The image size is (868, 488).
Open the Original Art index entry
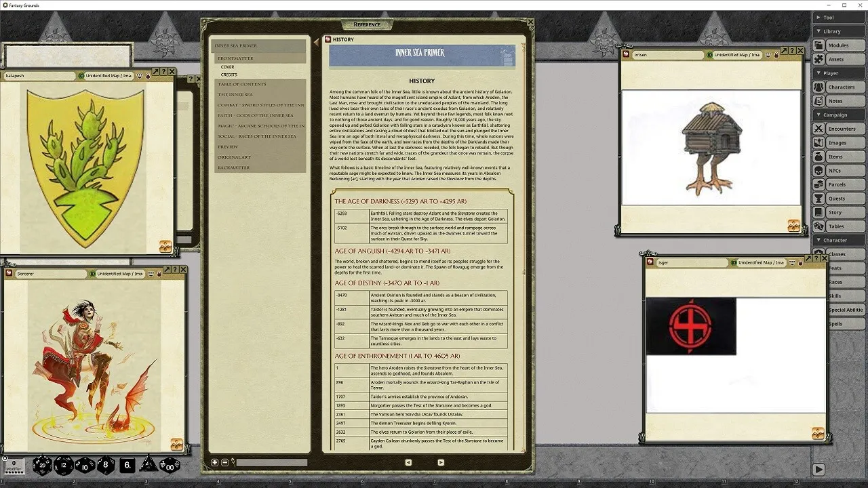click(x=260, y=157)
